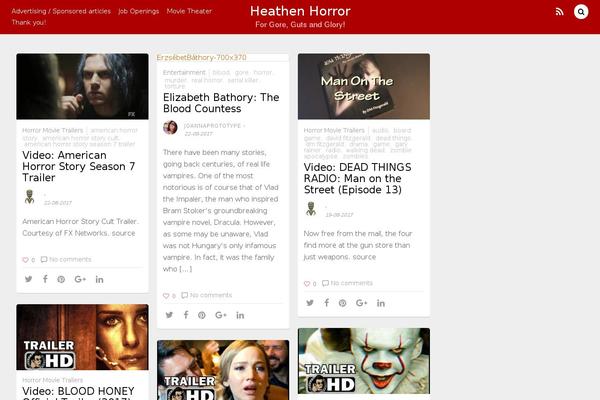
Task: Share American Horror Story post on LinkedIn
Action: tap(99, 279)
